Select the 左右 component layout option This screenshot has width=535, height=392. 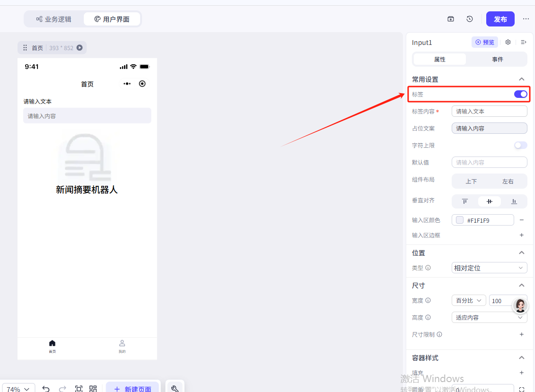[508, 182]
